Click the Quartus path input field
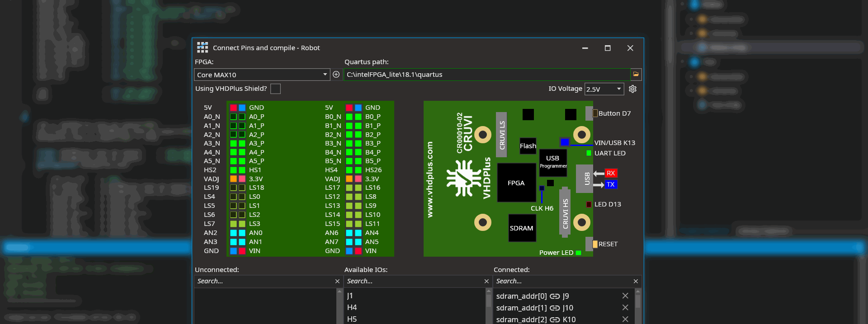868x324 pixels. [487, 75]
